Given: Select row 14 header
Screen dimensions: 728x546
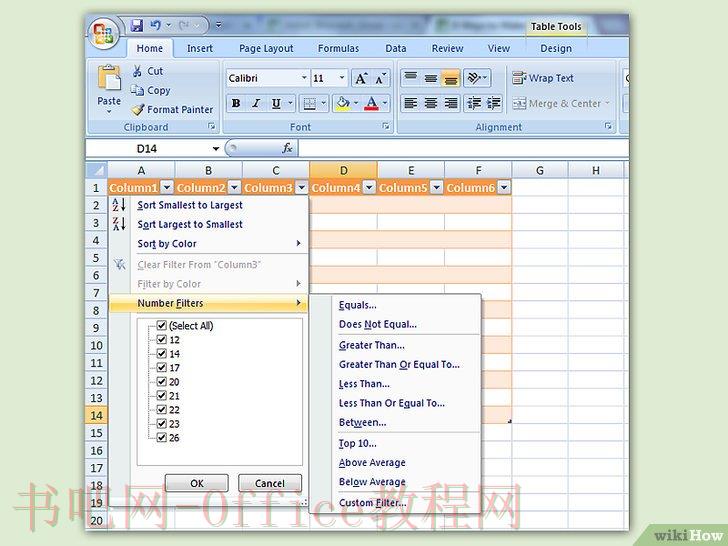Looking at the screenshot, I should tap(97, 415).
